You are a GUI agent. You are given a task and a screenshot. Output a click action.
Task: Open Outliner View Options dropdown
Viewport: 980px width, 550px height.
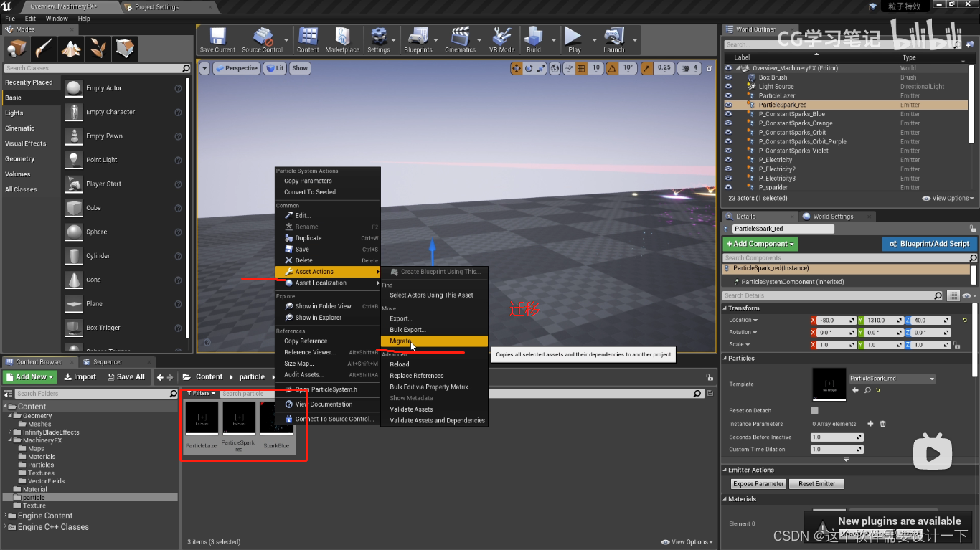pos(948,198)
